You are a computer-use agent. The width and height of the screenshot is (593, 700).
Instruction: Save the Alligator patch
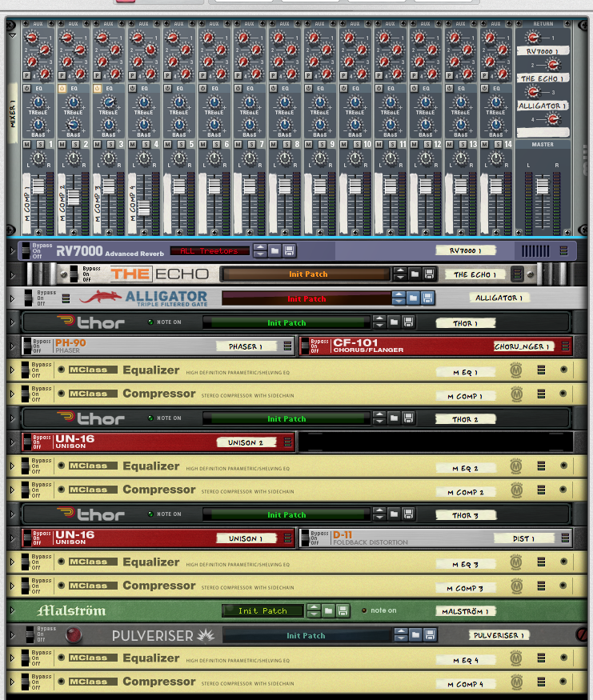click(427, 298)
